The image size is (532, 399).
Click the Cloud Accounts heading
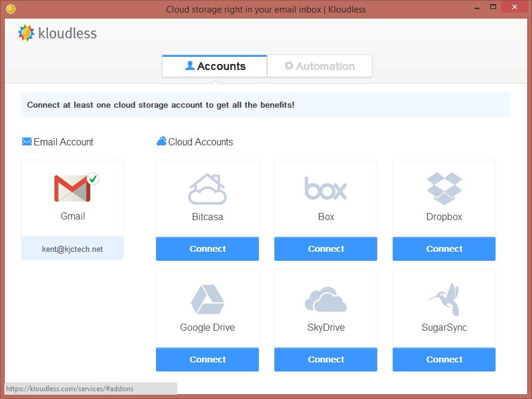coord(200,142)
